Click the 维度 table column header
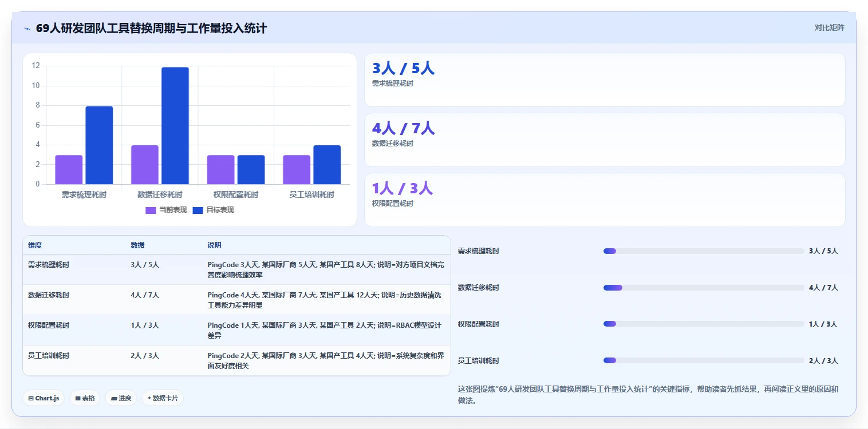This screenshot has height=429, width=868. tap(35, 245)
